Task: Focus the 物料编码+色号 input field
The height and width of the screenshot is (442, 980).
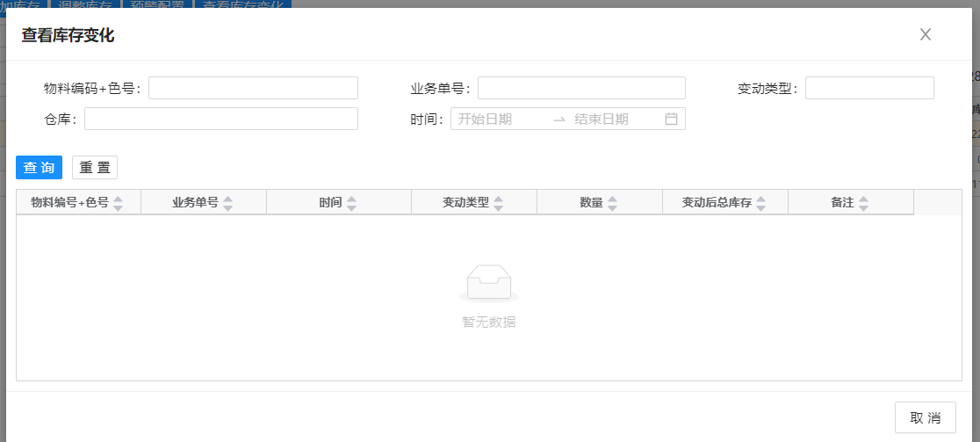Action: click(x=253, y=88)
